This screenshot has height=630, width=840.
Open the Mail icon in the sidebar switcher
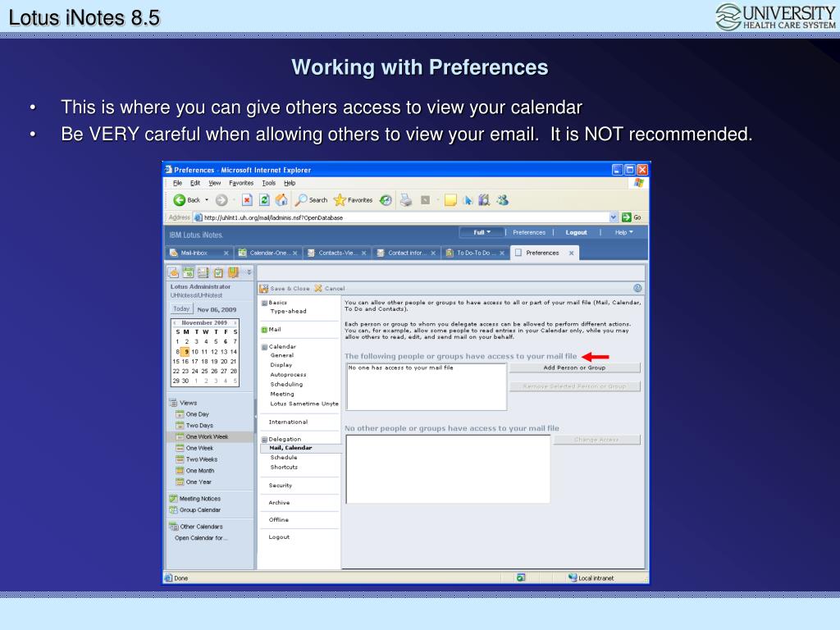click(x=174, y=272)
